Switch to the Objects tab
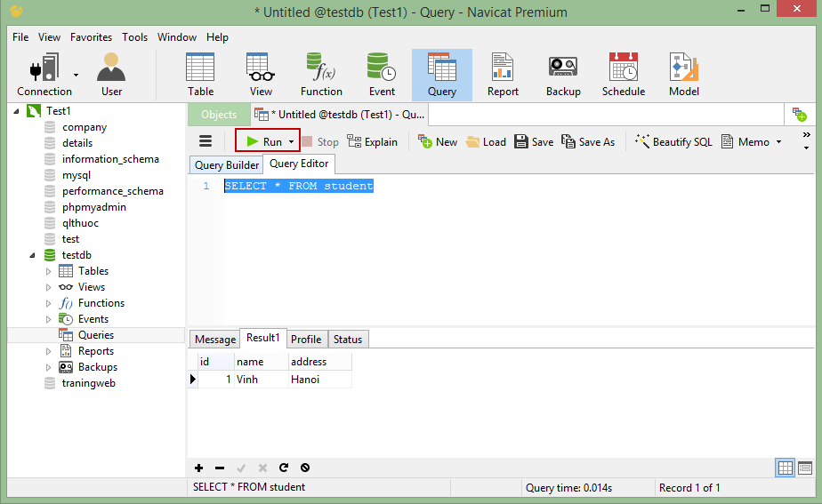 [219, 114]
